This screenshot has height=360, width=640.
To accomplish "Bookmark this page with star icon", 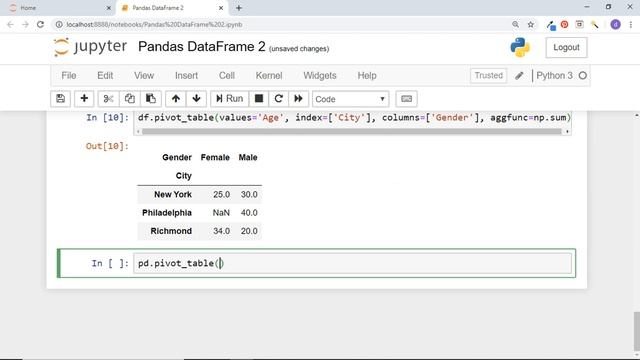I will click(531, 24).
